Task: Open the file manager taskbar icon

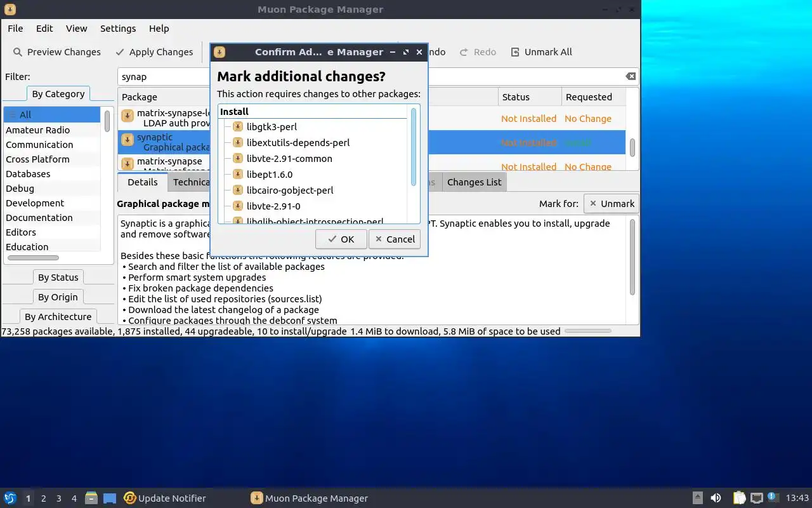Action: point(91,498)
